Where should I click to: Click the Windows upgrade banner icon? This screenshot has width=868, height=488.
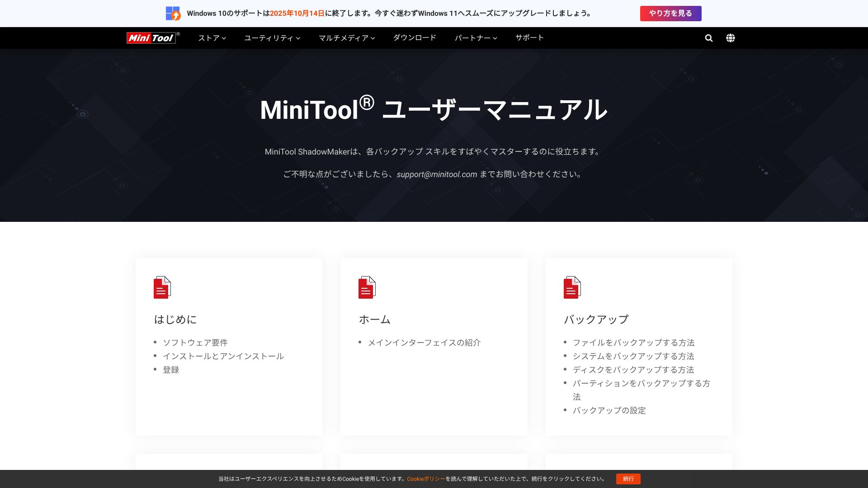[x=173, y=14]
